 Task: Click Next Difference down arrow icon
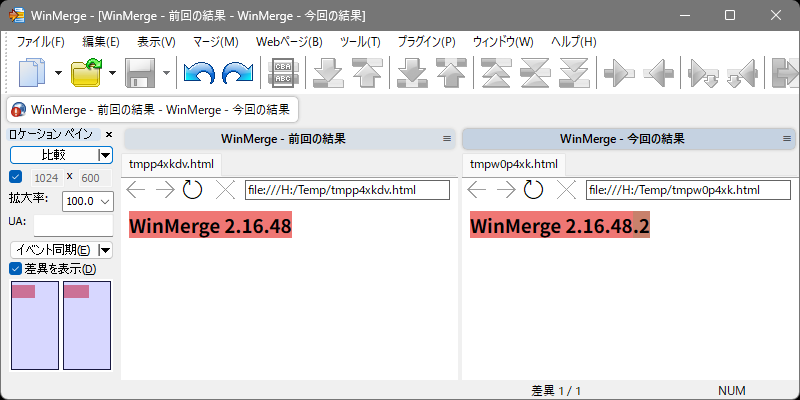click(328, 72)
